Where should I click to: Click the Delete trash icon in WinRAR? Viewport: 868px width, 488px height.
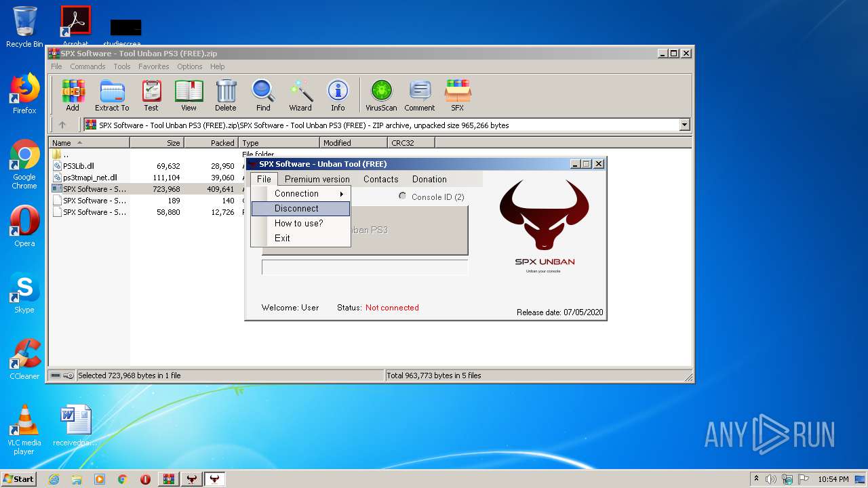pos(226,95)
